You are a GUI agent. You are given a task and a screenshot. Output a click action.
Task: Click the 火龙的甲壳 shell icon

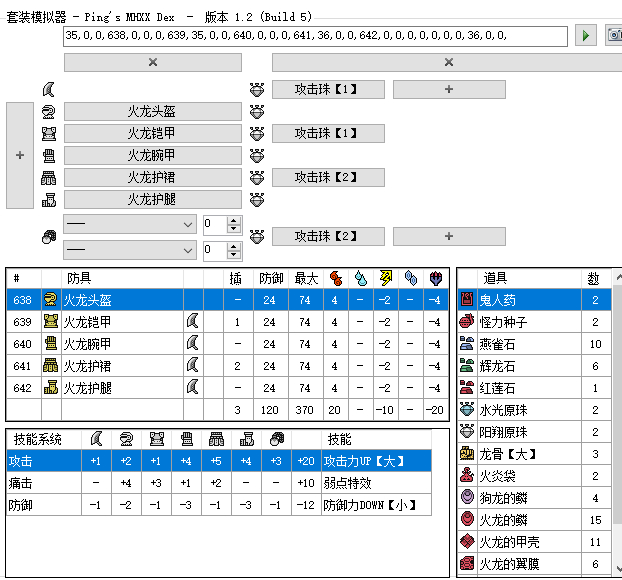pos(467,541)
